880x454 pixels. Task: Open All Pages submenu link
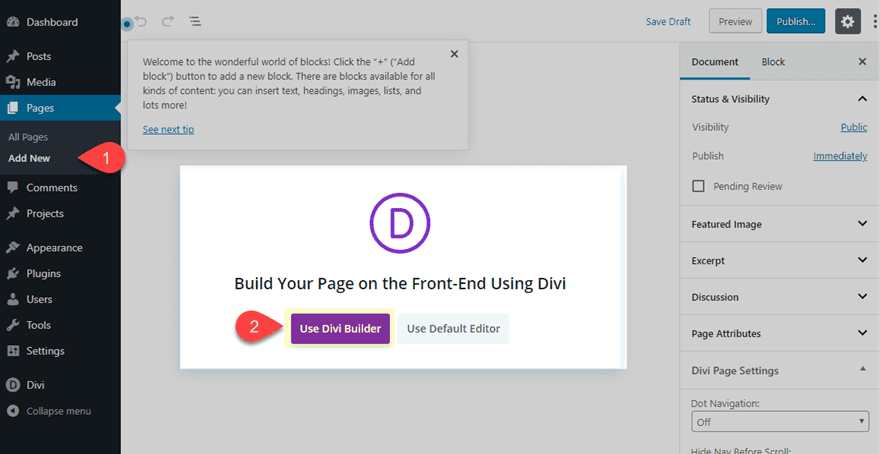click(28, 137)
